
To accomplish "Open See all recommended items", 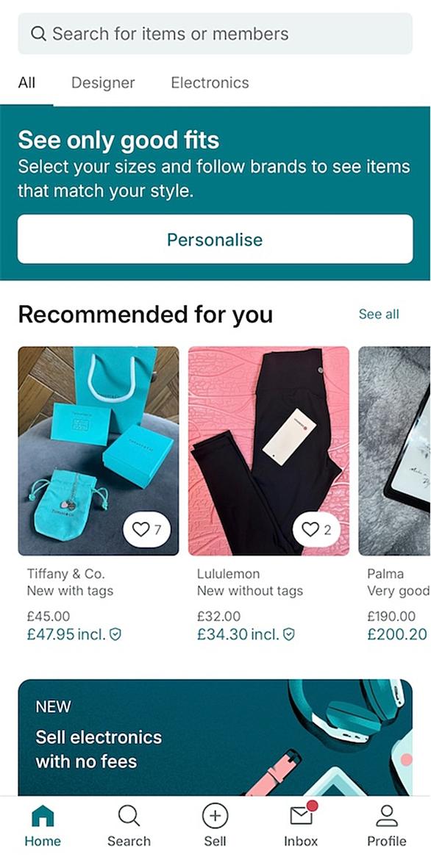I will click(x=379, y=315).
